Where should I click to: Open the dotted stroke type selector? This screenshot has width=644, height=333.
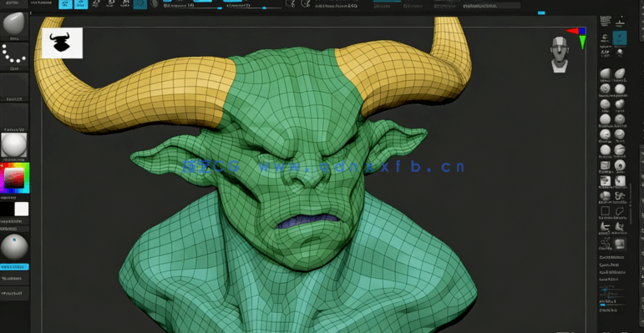[14, 56]
